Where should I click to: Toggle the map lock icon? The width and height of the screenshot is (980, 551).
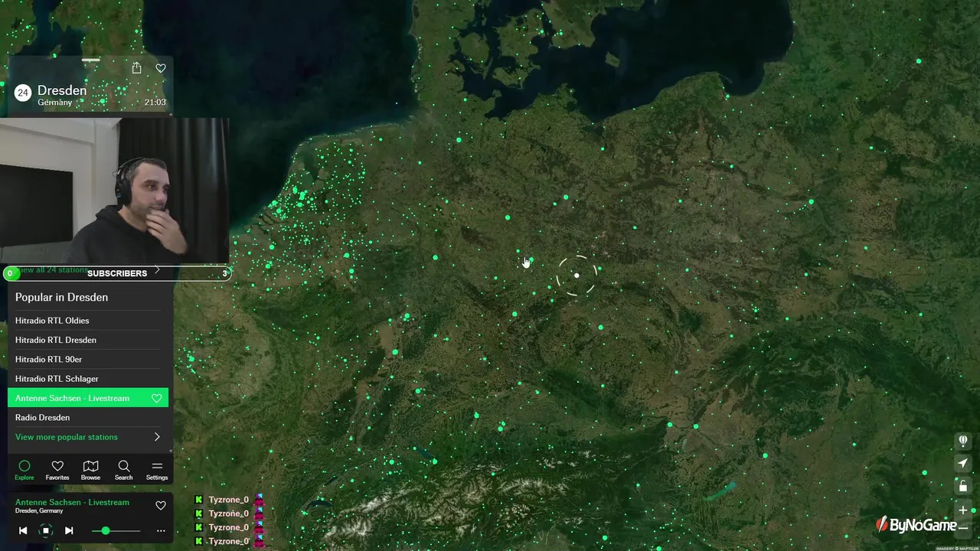click(x=963, y=486)
